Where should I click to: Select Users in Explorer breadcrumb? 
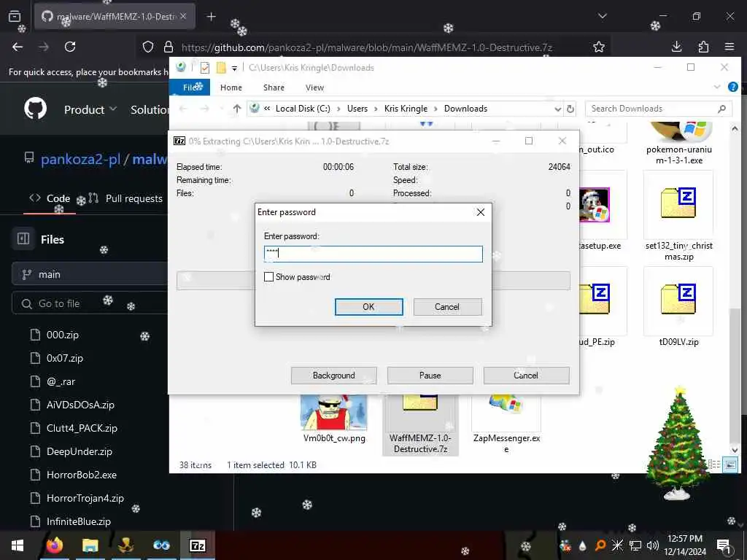tap(357, 109)
